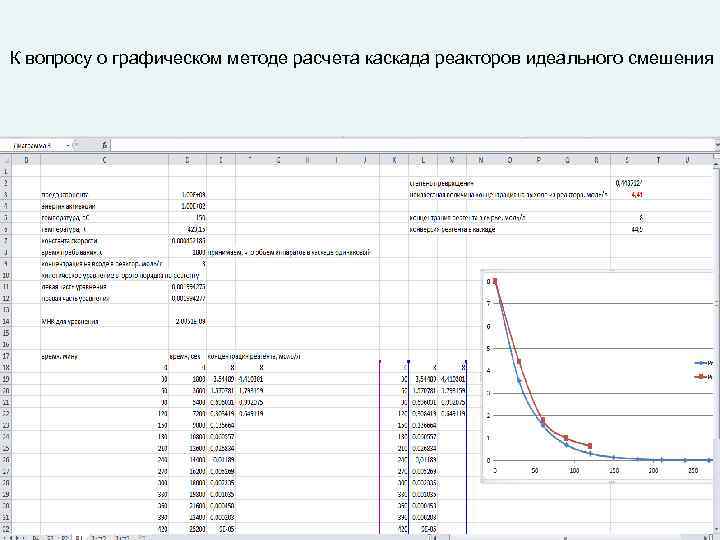Select column B by its header
This screenshot has height=540, width=720.
point(26,160)
